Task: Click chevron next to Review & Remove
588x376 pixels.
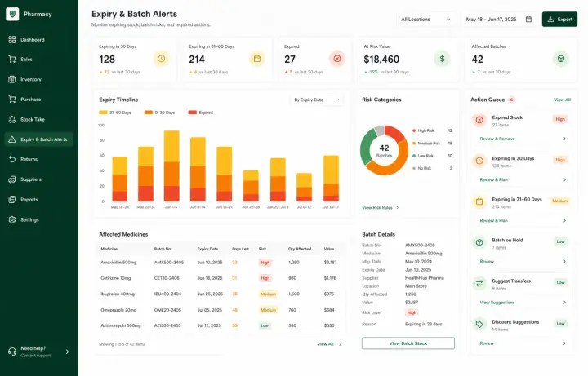Action: tap(564, 139)
